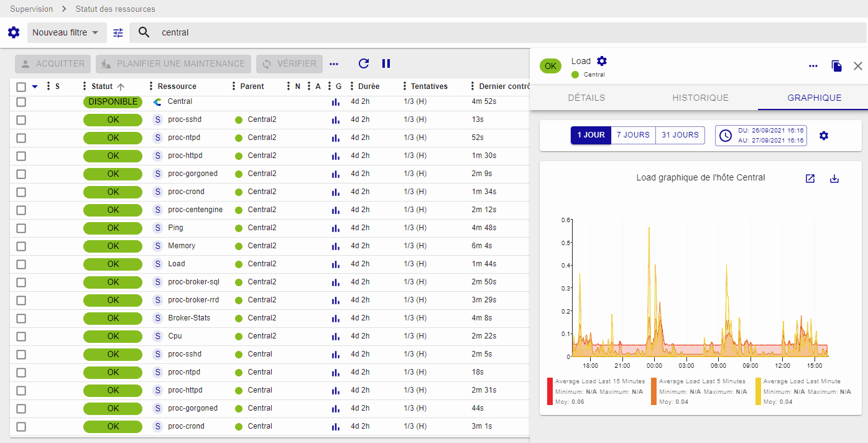This screenshot has height=443, width=868.
Task: Download the Load graph as image
Action: (834, 179)
